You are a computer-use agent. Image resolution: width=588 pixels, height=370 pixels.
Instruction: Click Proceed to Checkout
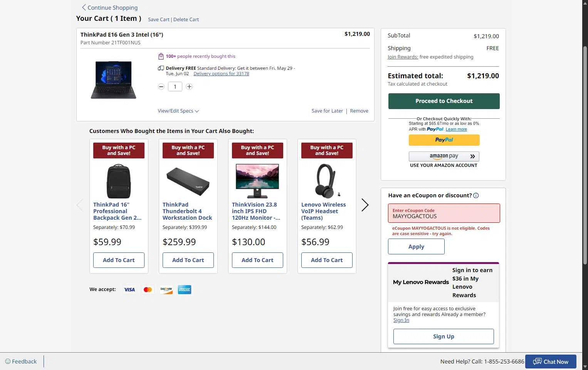point(444,101)
